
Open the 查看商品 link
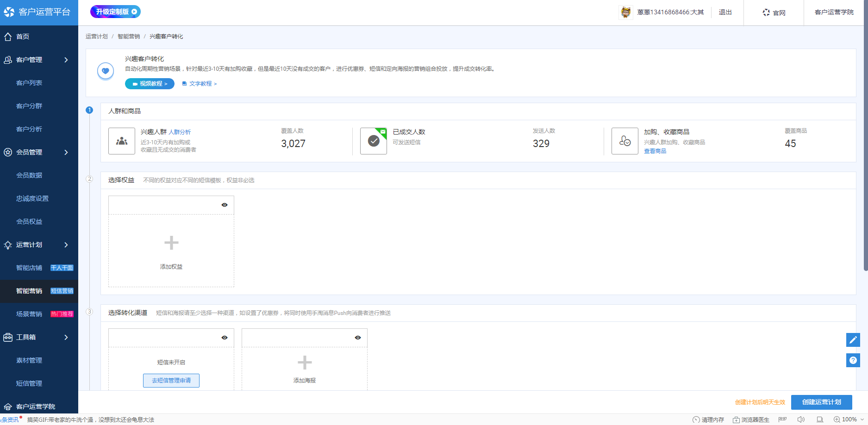pos(655,151)
